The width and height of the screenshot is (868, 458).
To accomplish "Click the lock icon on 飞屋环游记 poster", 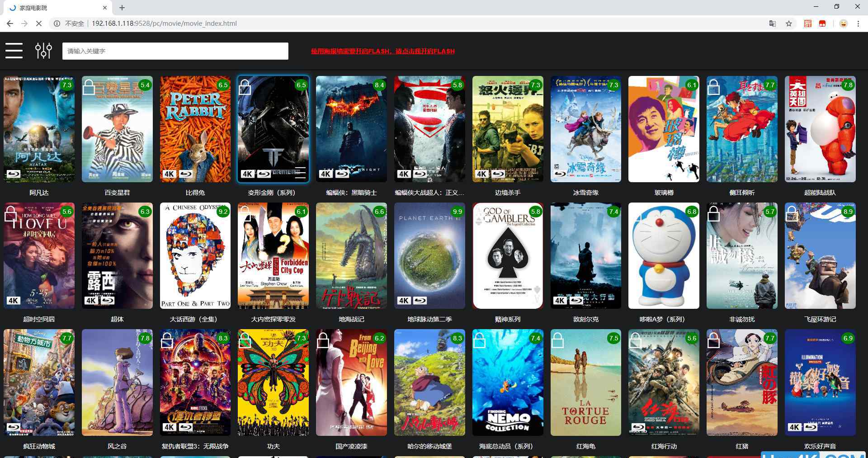I will pyautogui.click(x=792, y=213).
